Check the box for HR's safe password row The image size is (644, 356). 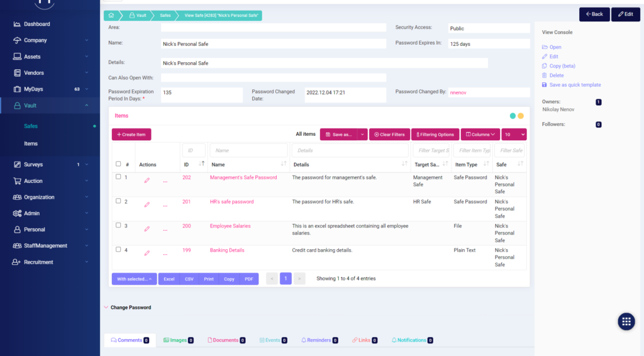click(x=118, y=201)
